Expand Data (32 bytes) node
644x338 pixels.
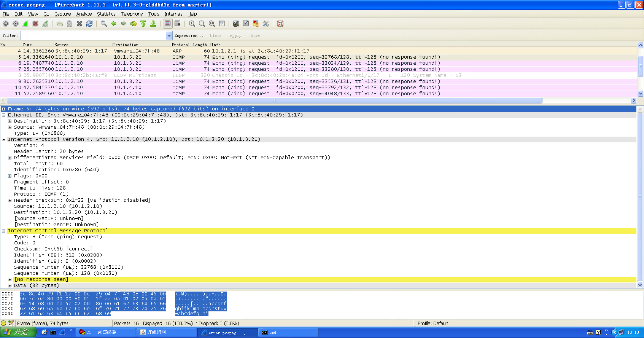pos(10,285)
